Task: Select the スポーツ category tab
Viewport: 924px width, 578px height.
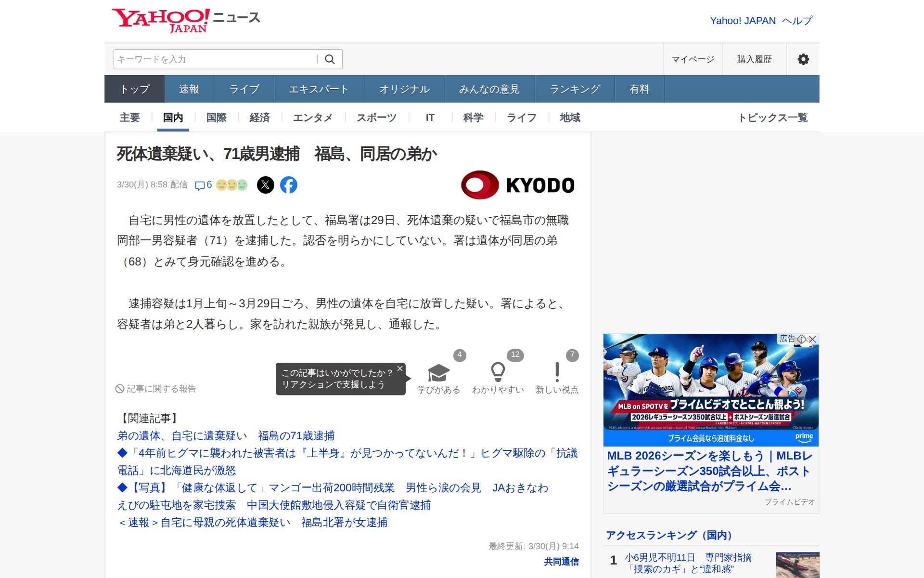Action: pos(376,118)
